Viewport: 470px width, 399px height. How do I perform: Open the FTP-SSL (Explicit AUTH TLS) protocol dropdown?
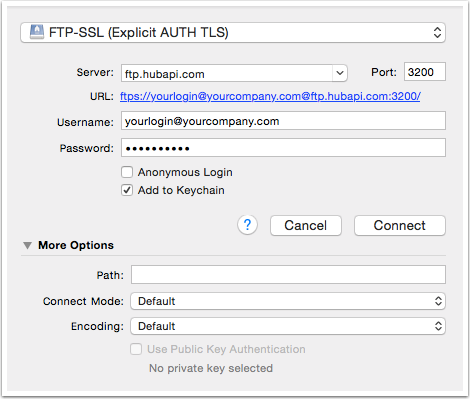[x=233, y=33]
